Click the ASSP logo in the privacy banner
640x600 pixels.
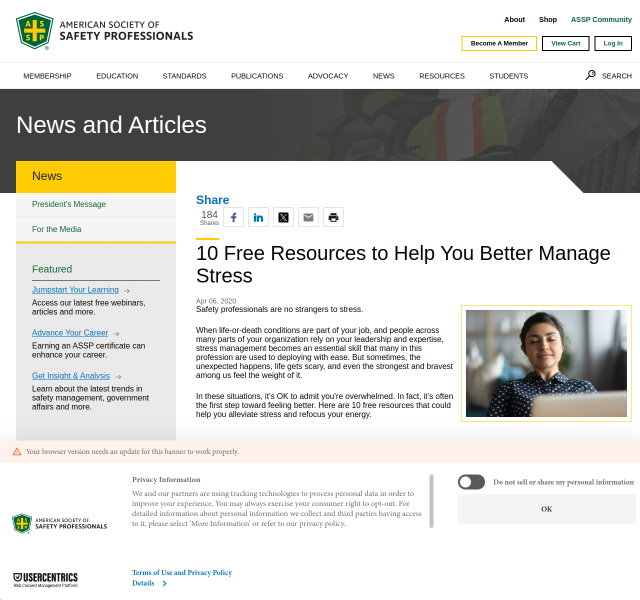click(x=60, y=523)
